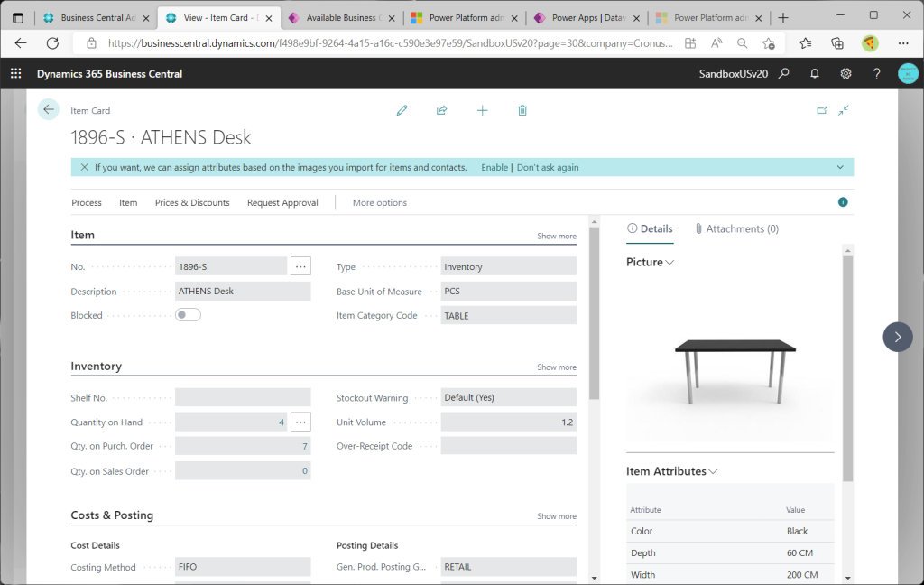This screenshot has width=924, height=585.
Task: Click the Shelf No. field
Action: [243, 397]
